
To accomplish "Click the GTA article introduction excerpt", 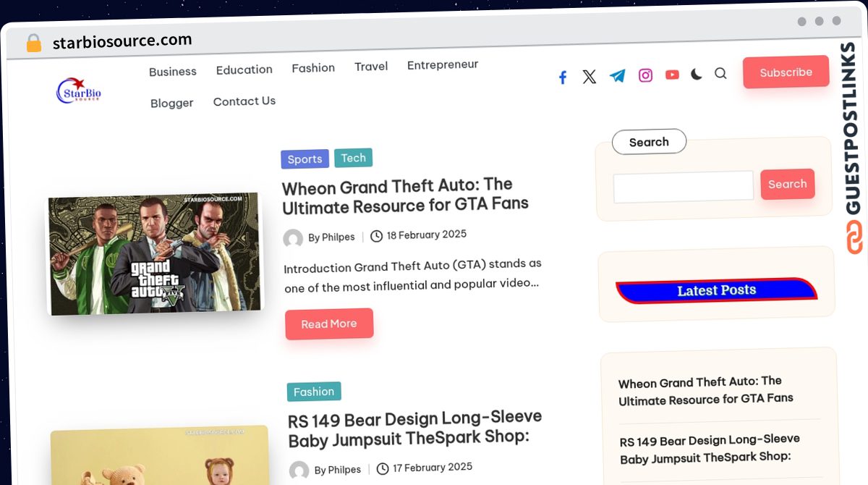I will pyautogui.click(x=413, y=275).
